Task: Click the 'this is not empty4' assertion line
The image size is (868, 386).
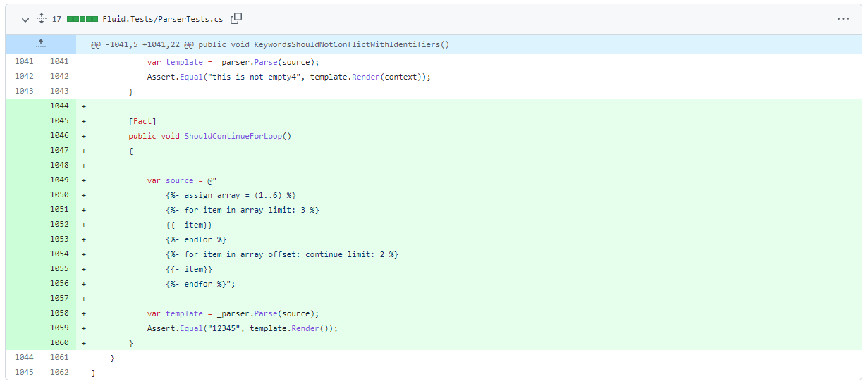Action: [288, 77]
